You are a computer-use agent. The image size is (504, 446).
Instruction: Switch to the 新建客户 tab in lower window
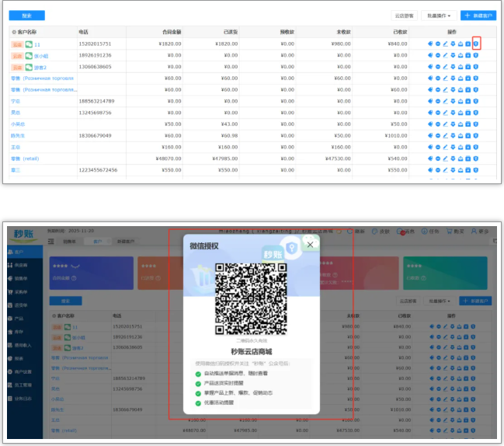point(126,242)
